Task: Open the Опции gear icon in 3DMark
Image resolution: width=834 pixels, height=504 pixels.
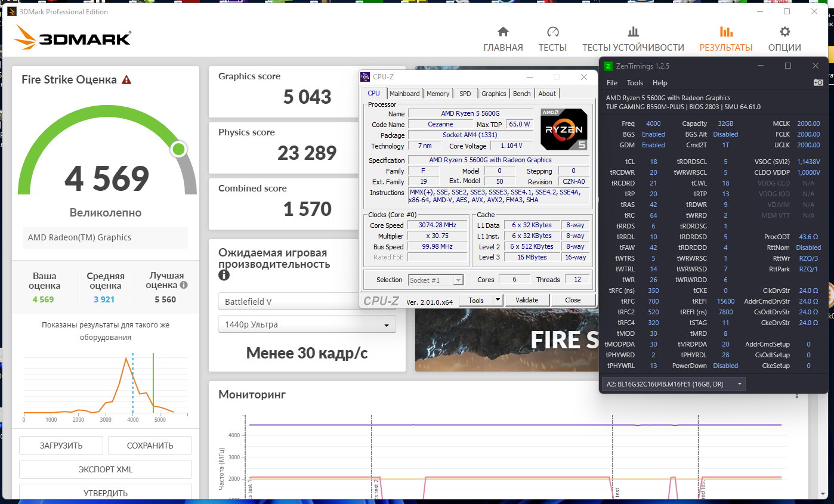Action: tap(784, 32)
